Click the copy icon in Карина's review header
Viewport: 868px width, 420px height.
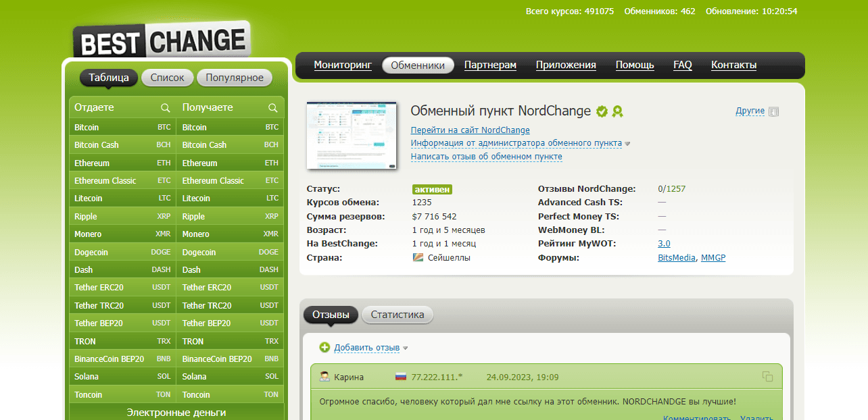[767, 377]
